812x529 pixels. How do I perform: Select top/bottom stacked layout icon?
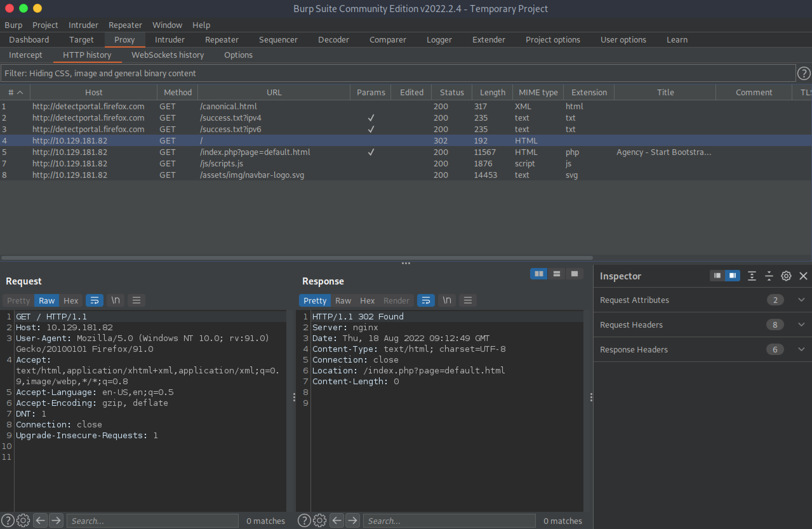(x=556, y=274)
